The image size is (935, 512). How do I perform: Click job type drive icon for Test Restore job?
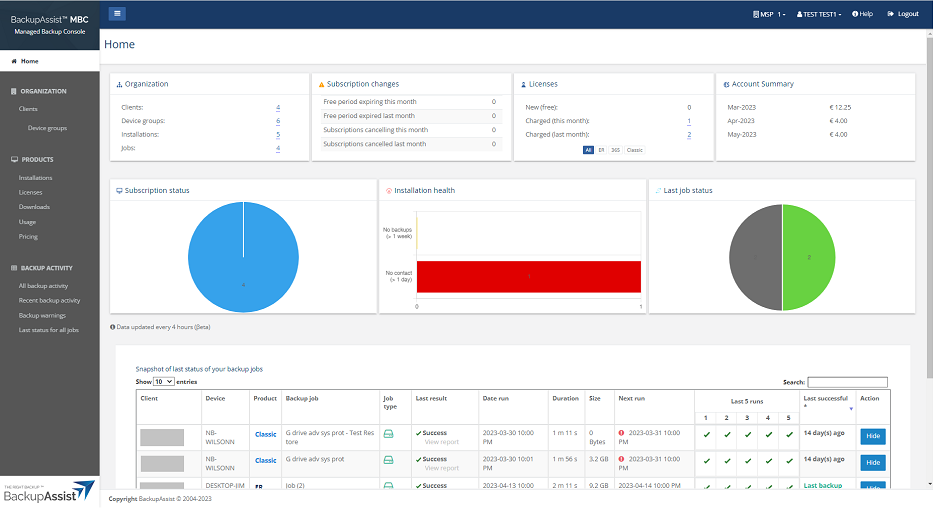click(x=388, y=434)
